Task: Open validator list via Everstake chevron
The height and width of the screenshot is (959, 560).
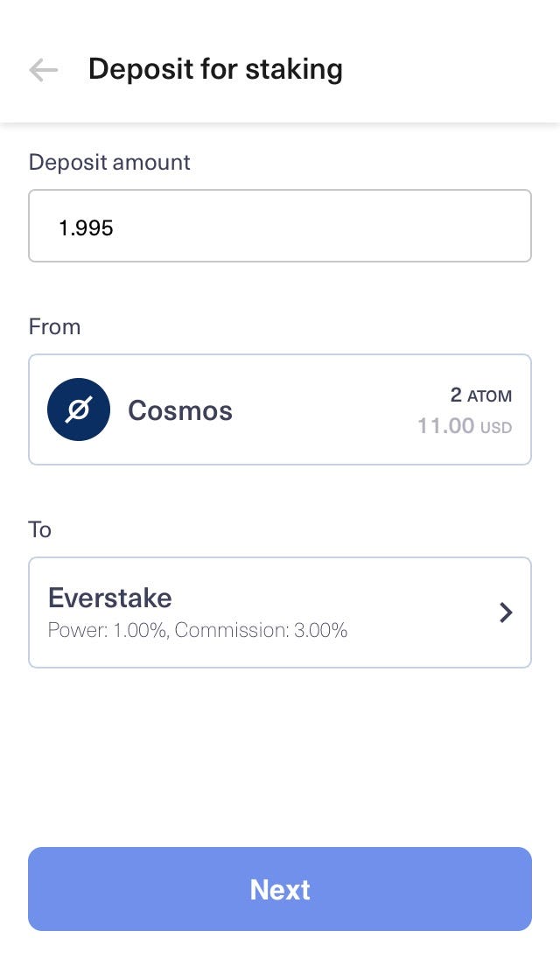Action: [506, 612]
